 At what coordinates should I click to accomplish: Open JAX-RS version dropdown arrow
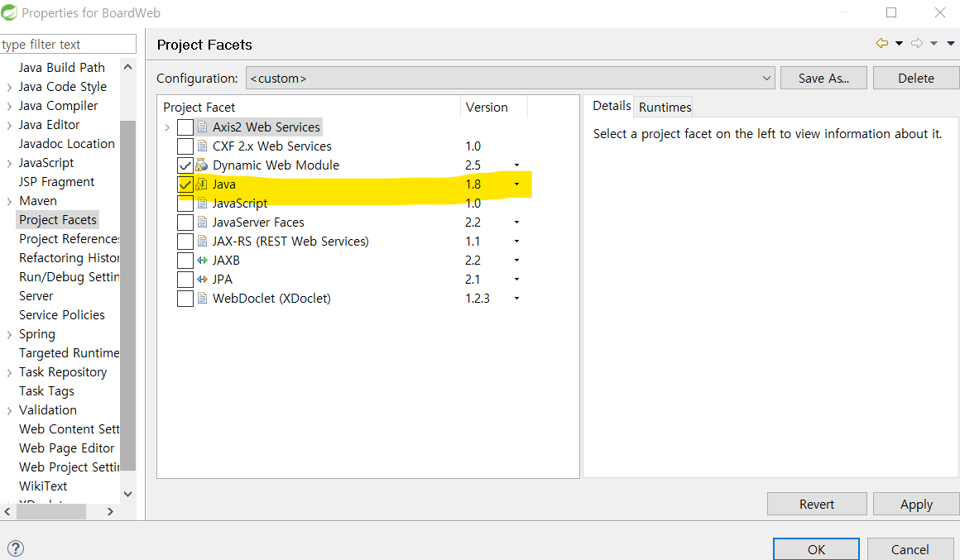pyautogui.click(x=516, y=242)
